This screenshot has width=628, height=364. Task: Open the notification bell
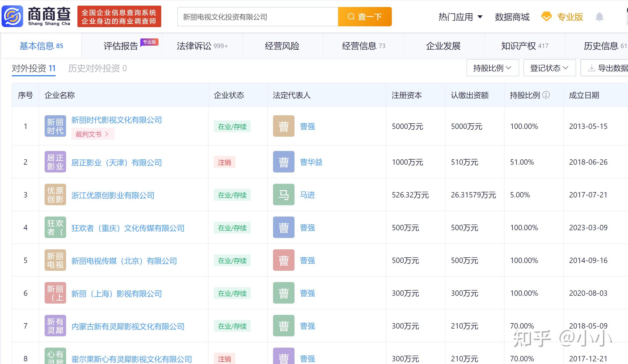coord(599,17)
